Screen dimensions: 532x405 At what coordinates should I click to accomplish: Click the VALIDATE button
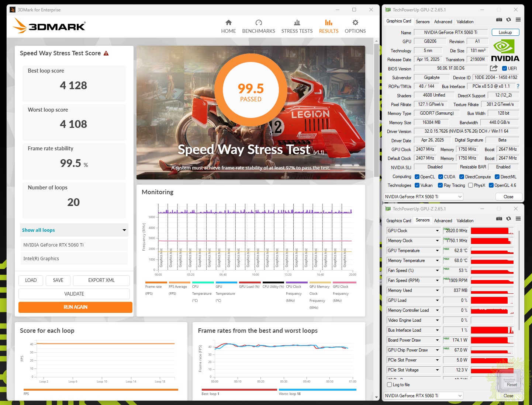pos(74,294)
